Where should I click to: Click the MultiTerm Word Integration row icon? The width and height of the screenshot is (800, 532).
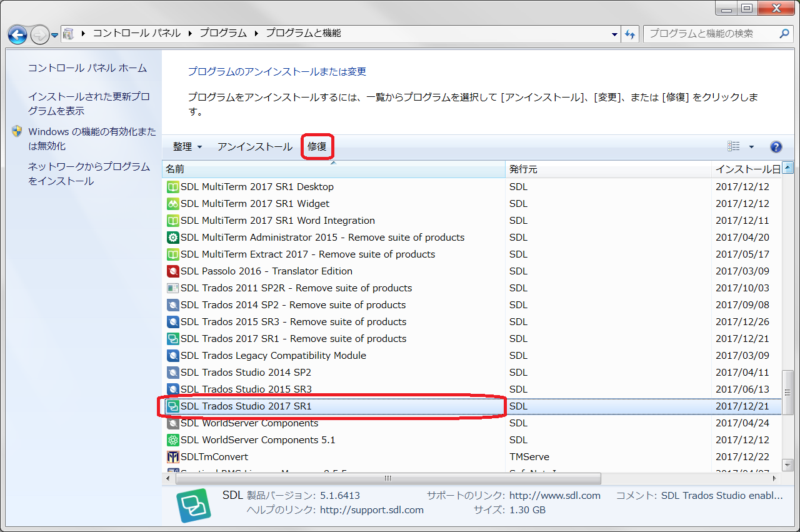(x=173, y=221)
